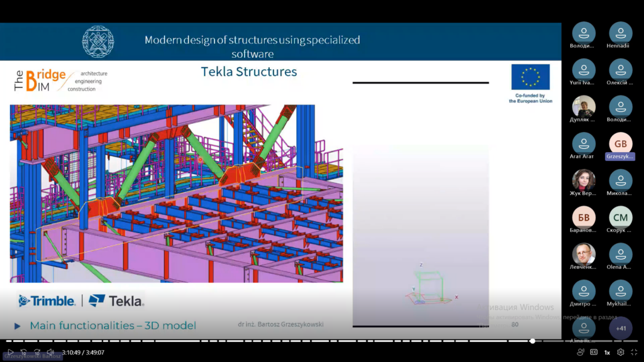Viewport: 644px width, 362px height.
Task: Select the Hennadii participant avatar
Action: point(621,33)
